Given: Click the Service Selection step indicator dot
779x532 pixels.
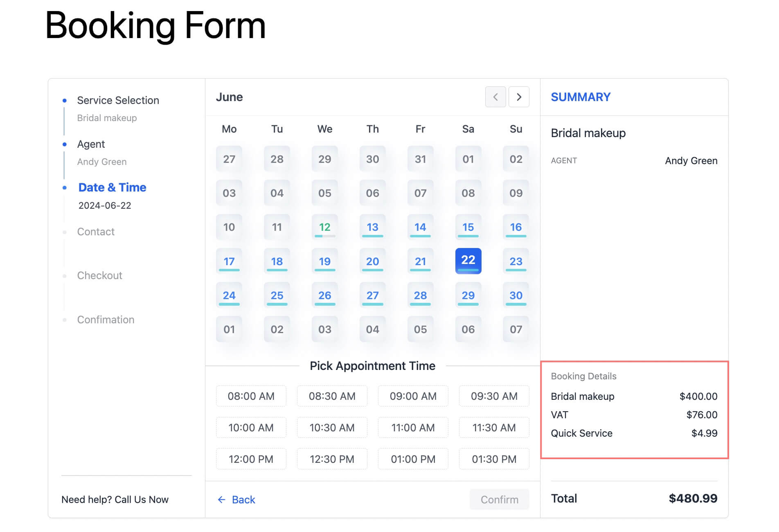Looking at the screenshot, I should tap(65, 99).
